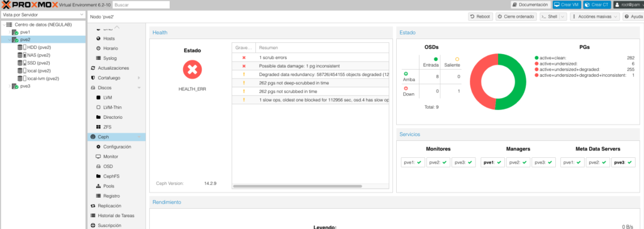Image resolution: width=644 pixels, height=229 pixels.
Task: Expand the pve1 tree node
Action: [9, 32]
